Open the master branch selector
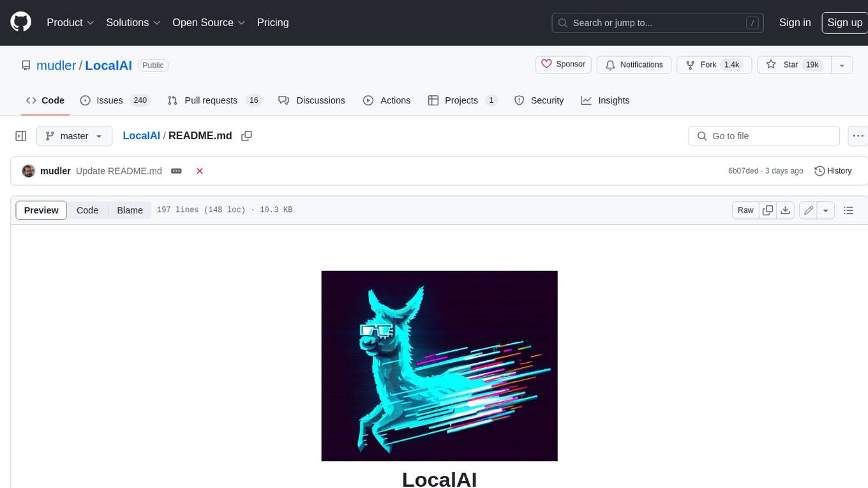The width and height of the screenshot is (868, 488). pos(74,136)
